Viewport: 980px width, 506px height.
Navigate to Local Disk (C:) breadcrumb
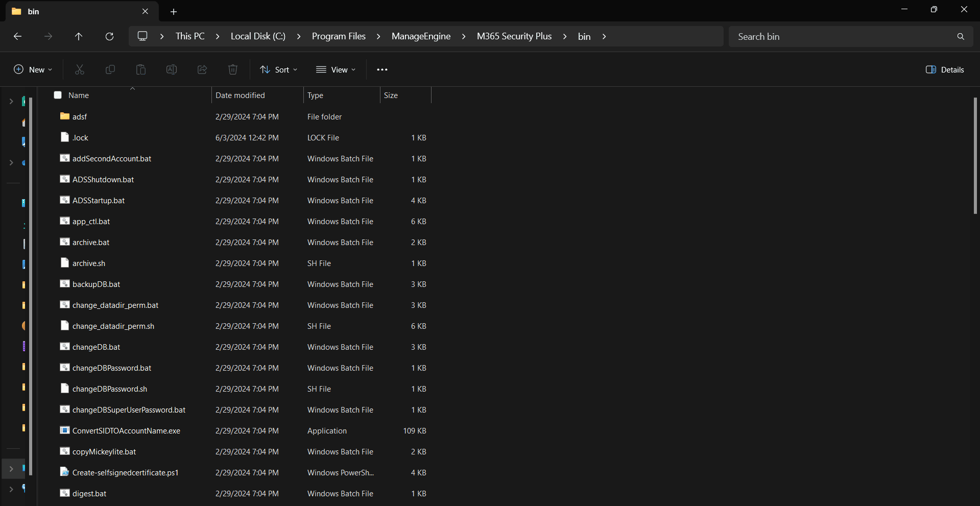tap(258, 36)
